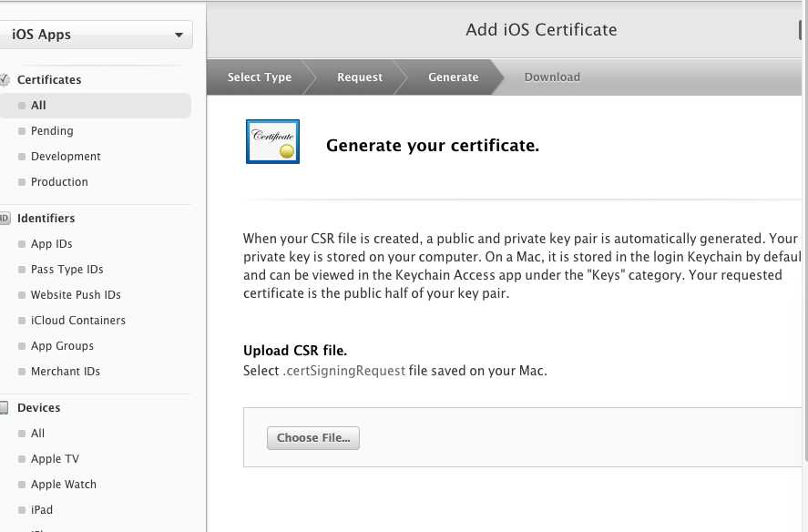This screenshot has width=808, height=532.
Task: Click the Identifiers ID section icon
Action: [x=5, y=218]
